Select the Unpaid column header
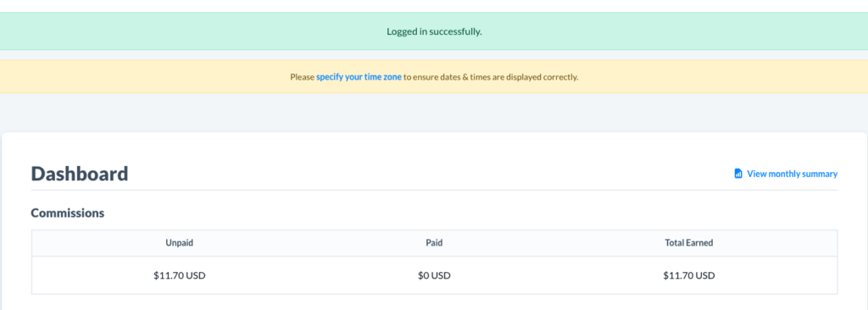This screenshot has height=310, width=868. click(x=180, y=242)
